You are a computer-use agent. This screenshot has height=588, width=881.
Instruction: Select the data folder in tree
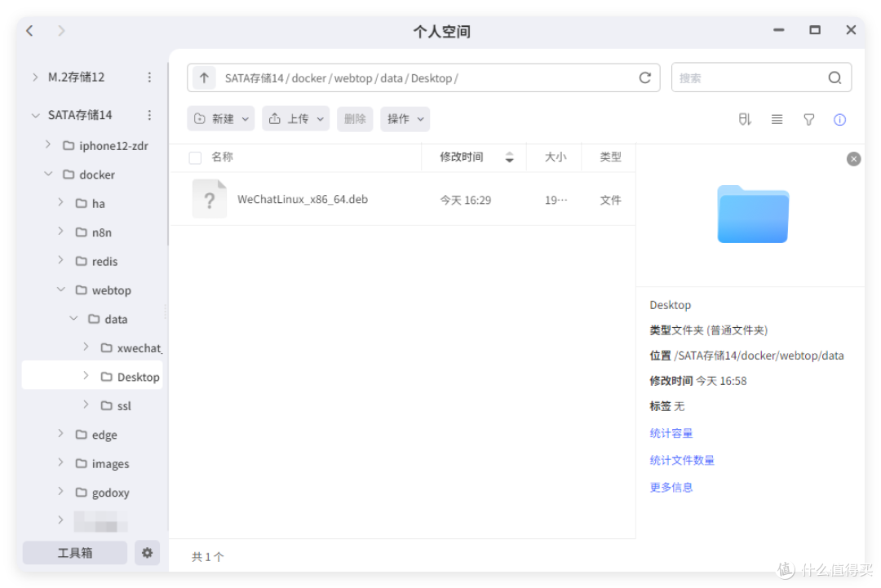(108, 319)
